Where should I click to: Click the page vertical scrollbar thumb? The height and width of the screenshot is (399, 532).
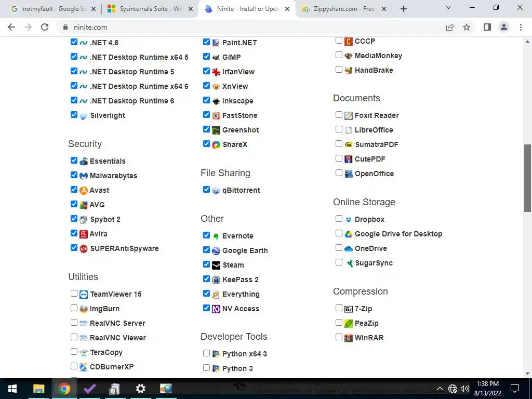pyautogui.click(x=527, y=178)
